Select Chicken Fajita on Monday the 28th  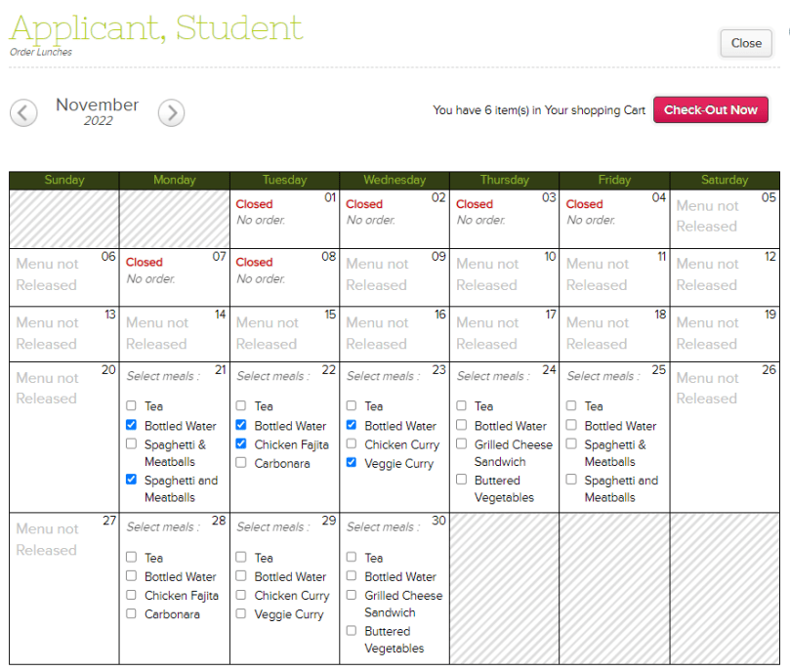point(132,595)
